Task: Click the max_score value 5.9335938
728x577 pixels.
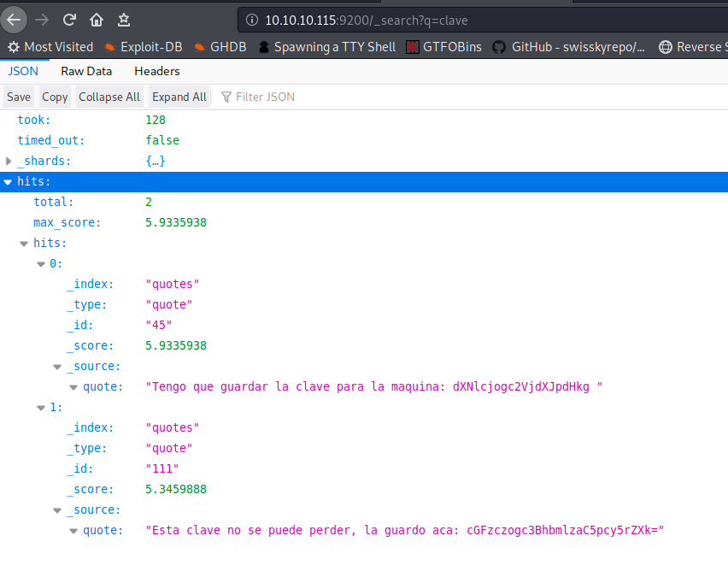Action: click(x=176, y=222)
